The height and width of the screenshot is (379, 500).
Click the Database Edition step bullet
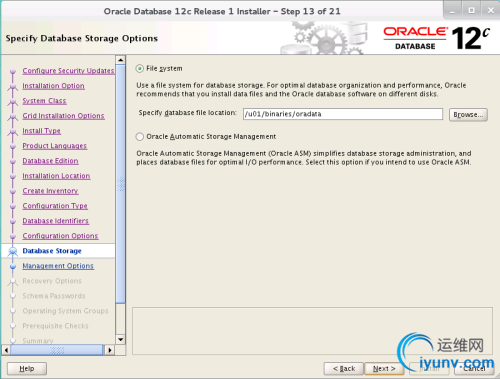coord(13,161)
